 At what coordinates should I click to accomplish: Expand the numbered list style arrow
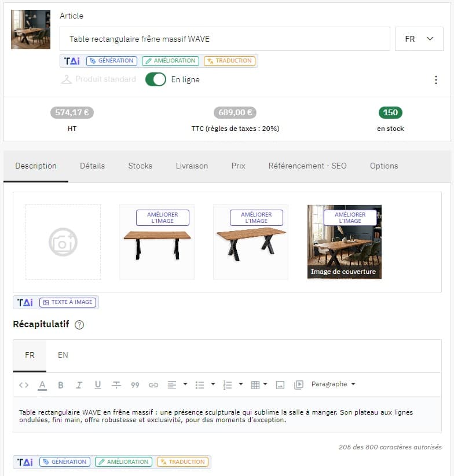[x=241, y=384]
